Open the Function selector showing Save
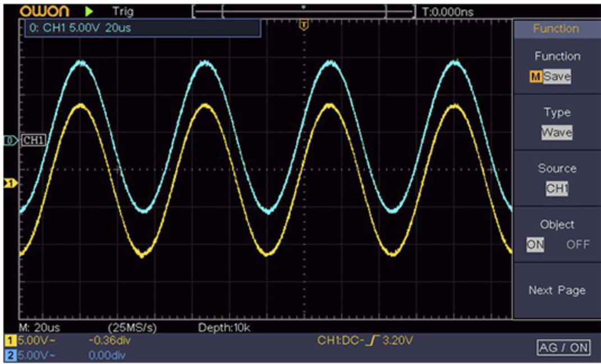The image size is (601, 364). pyautogui.click(x=556, y=77)
